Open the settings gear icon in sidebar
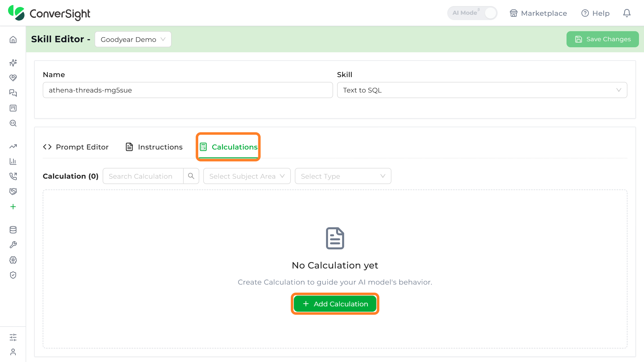Viewport: 644px width, 362px height. click(13, 260)
